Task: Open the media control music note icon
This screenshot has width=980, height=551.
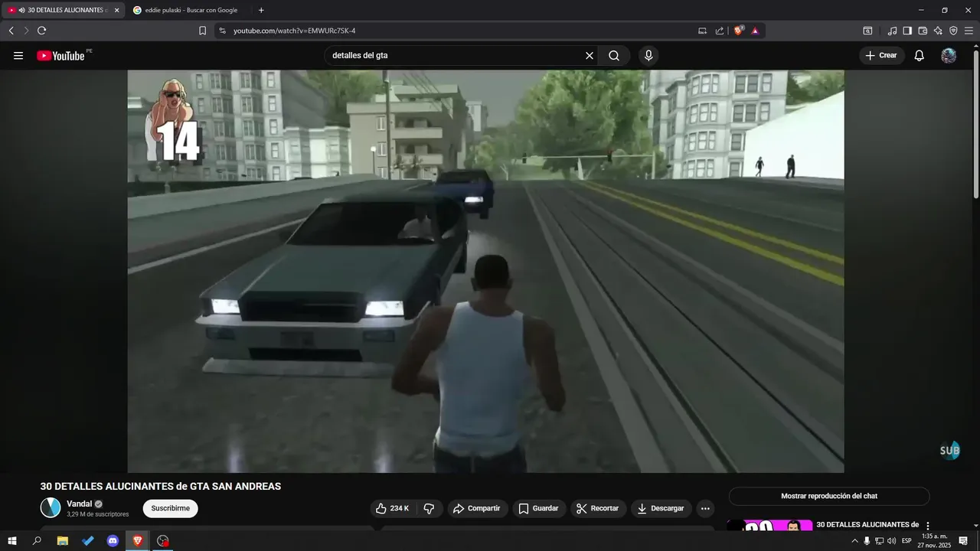Action: coord(892,31)
